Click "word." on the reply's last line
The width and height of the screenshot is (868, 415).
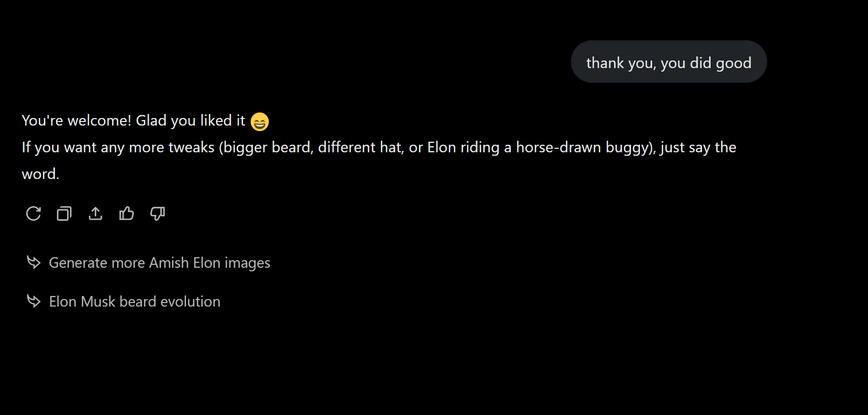tap(40, 174)
